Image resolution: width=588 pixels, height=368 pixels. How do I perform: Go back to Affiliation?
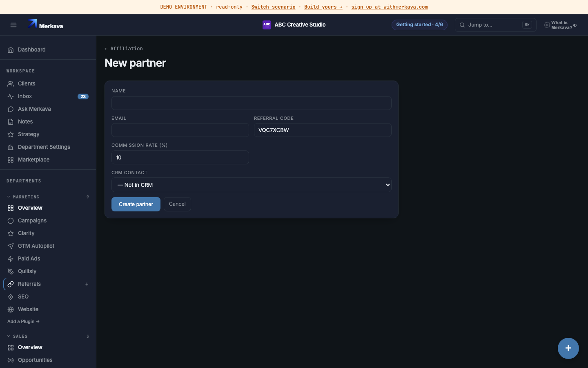[x=124, y=49]
